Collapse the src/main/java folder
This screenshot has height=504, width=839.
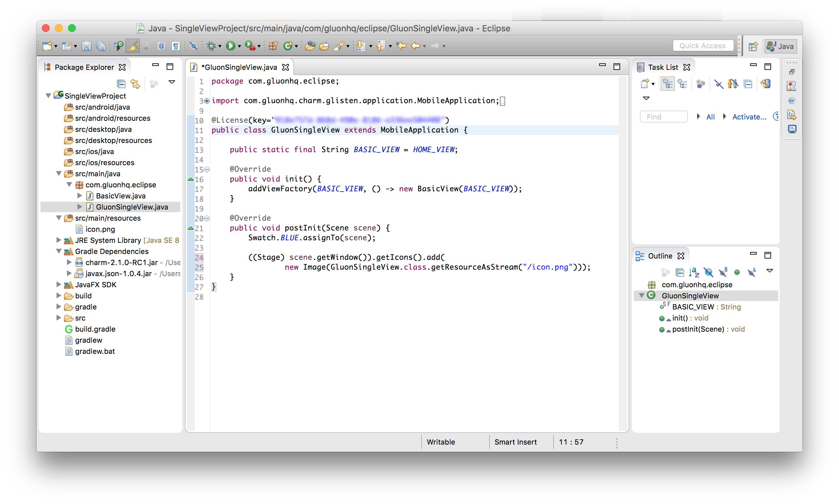(x=59, y=174)
